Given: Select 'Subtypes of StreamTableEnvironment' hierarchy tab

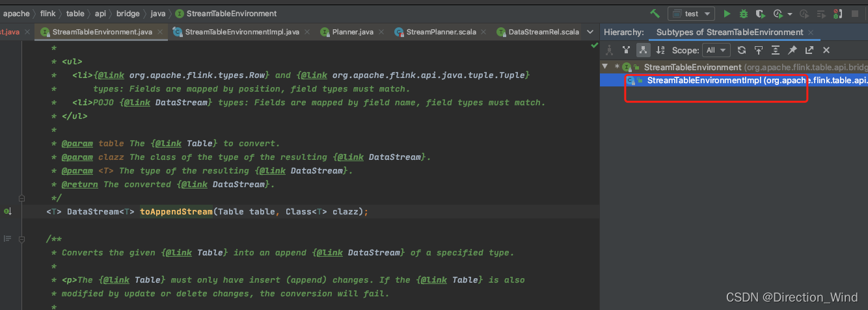Looking at the screenshot, I should [x=729, y=32].
